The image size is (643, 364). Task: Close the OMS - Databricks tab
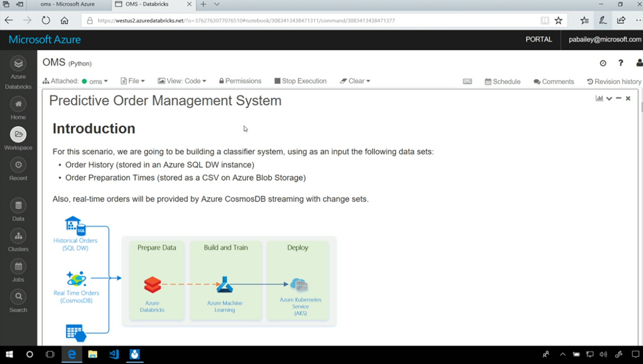[x=189, y=4]
